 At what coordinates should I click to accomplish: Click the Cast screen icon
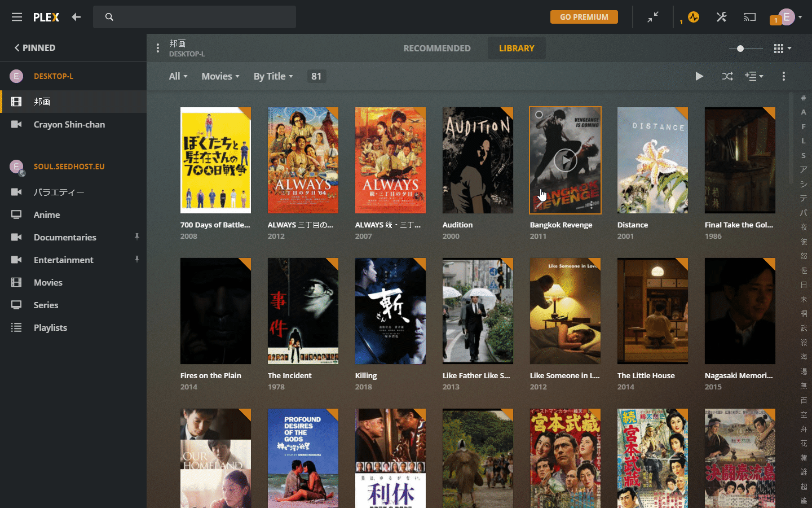click(x=749, y=17)
